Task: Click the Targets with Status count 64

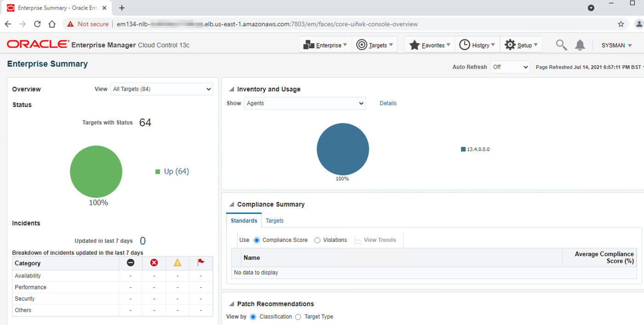Action: coord(145,123)
